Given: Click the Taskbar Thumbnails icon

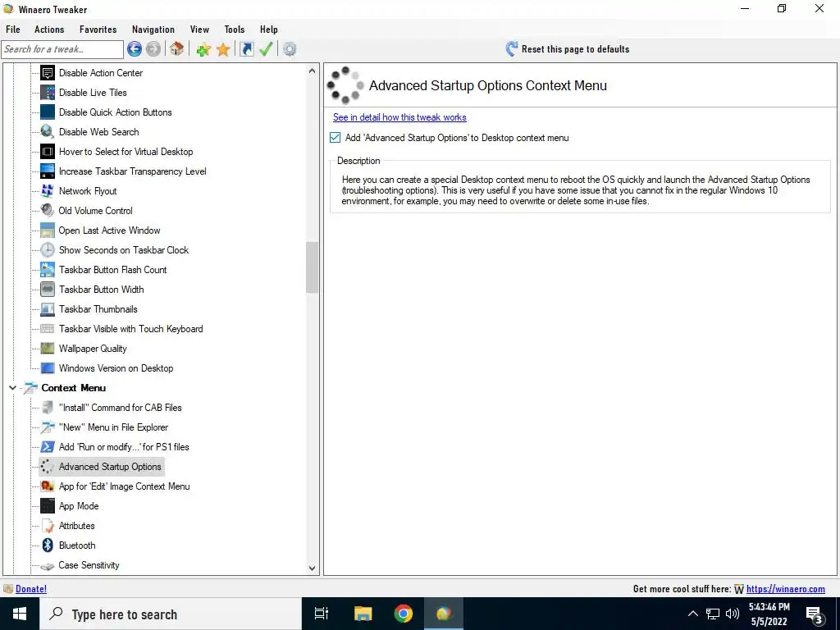Looking at the screenshot, I should pos(47,309).
